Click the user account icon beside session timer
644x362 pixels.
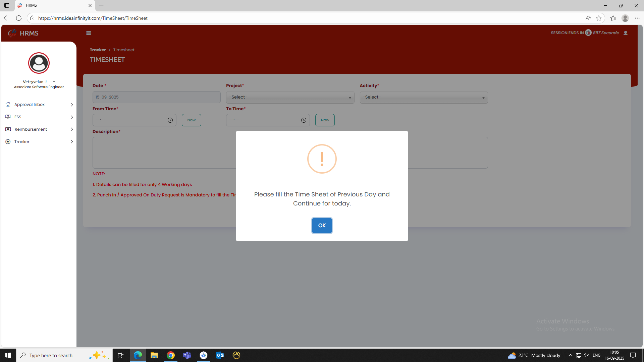pyautogui.click(x=626, y=33)
